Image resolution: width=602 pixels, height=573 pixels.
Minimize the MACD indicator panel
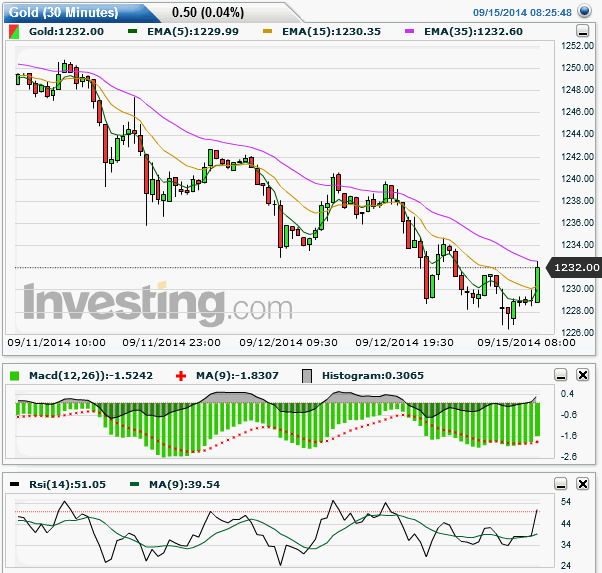point(561,374)
